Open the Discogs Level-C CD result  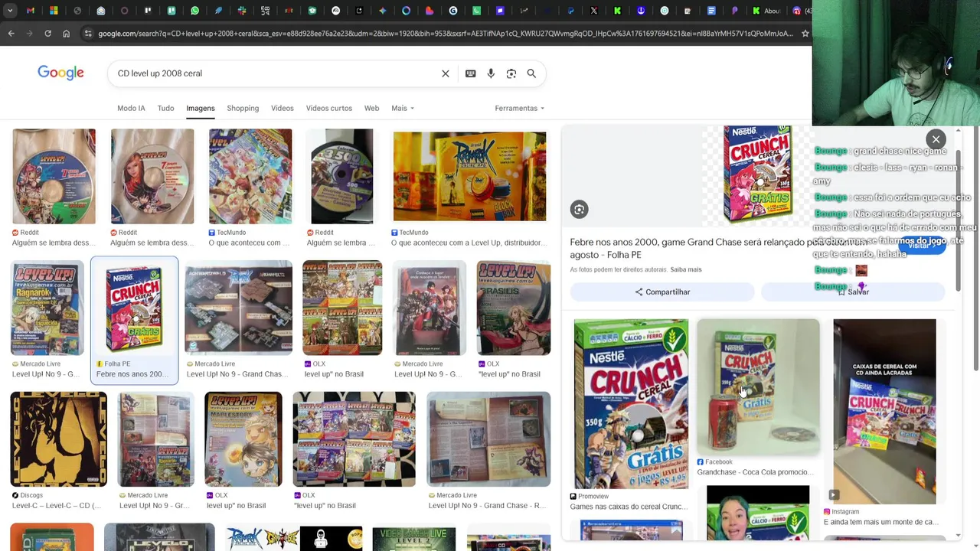59,439
